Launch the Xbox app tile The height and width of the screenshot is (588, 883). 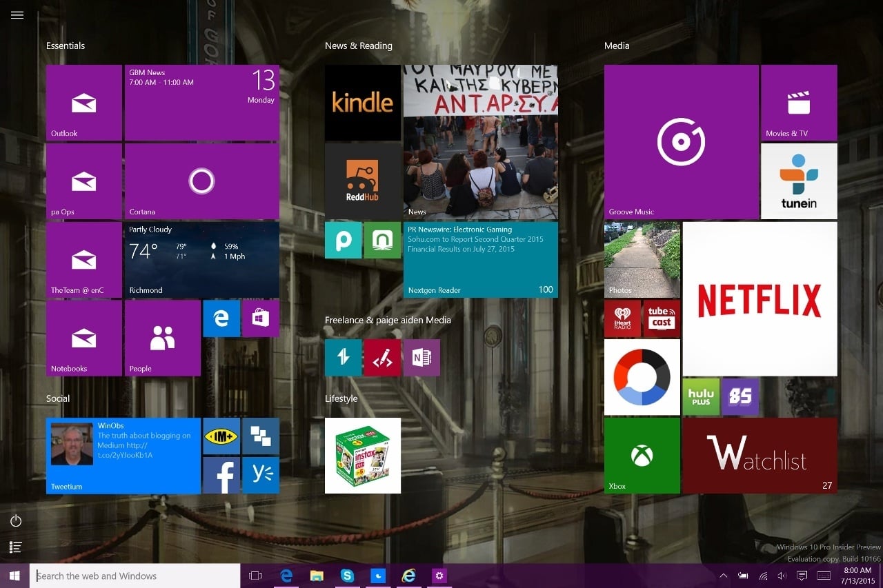coord(642,456)
